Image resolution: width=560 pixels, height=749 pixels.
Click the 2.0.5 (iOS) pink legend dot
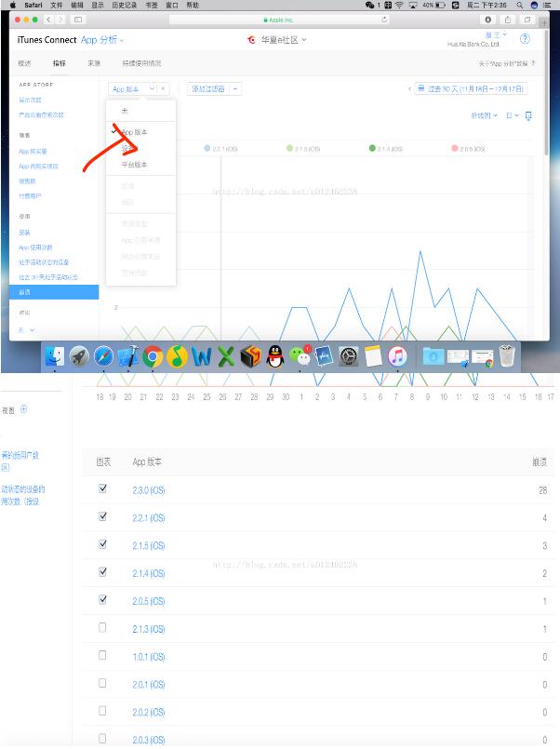click(x=455, y=148)
